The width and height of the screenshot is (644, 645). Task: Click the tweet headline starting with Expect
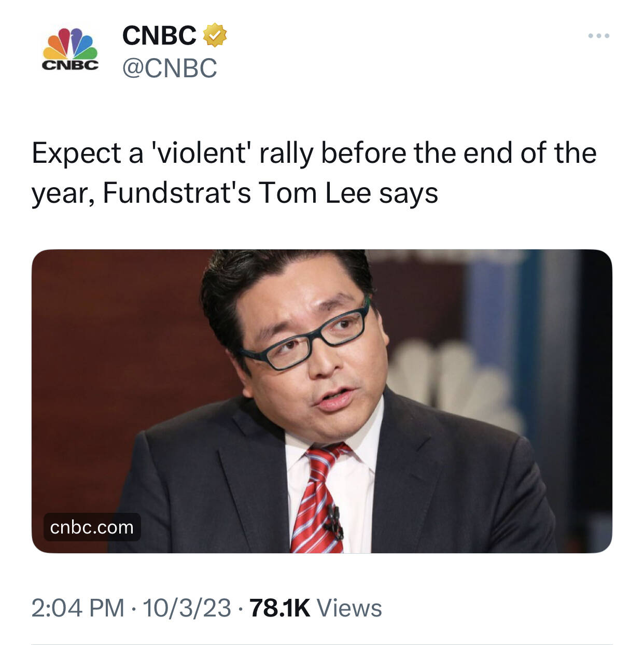[x=314, y=173]
